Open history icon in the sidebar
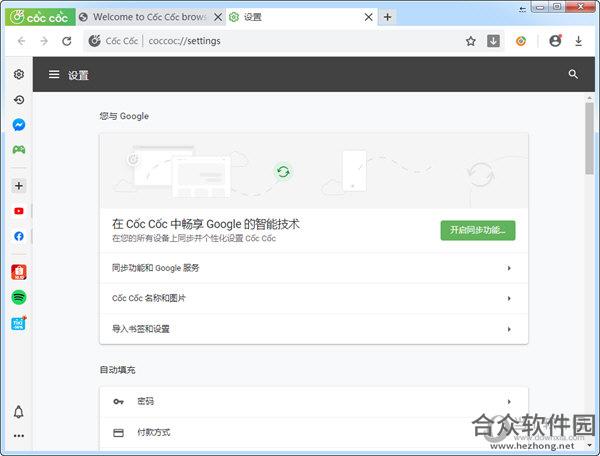Viewport: 600px width, 456px height. coord(19,99)
